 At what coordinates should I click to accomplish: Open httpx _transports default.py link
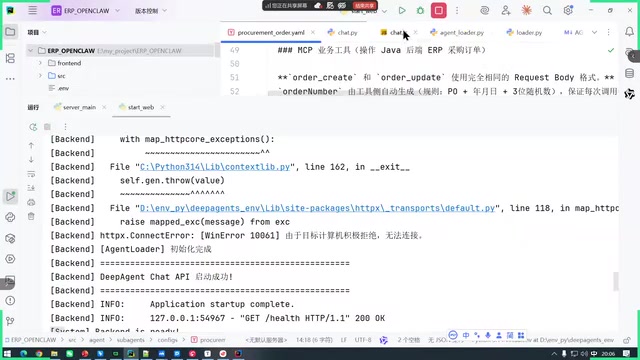[x=318, y=208]
